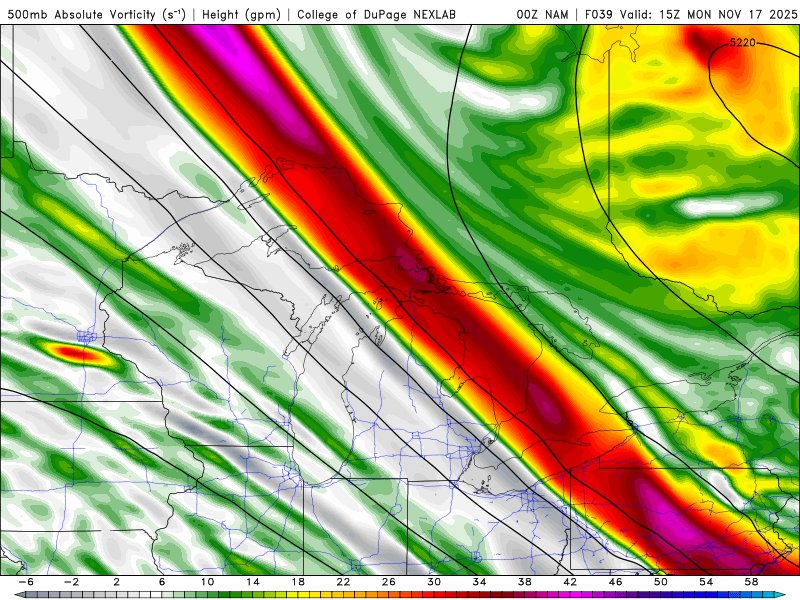Click the 2 tick label on the legend
The width and height of the screenshot is (800, 600).
click(x=117, y=582)
